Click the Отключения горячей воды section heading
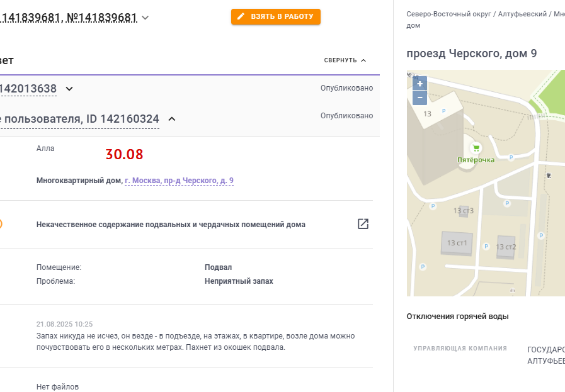Viewport: 565px width, 392px height. coord(458,316)
